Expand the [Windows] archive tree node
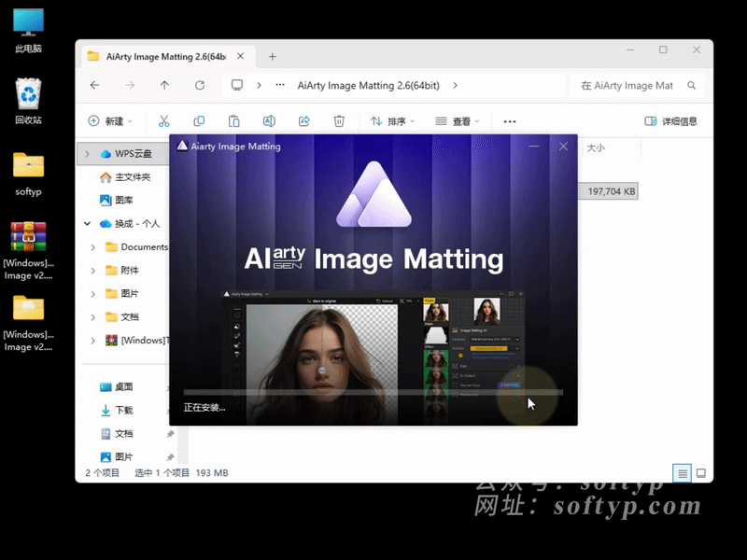 pyautogui.click(x=92, y=341)
